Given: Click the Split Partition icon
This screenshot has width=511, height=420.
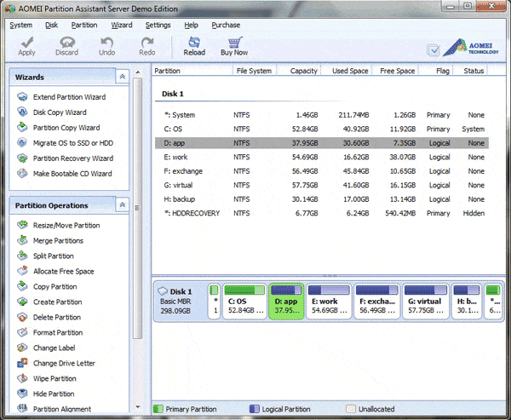Looking at the screenshot, I should [x=22, y=256].
